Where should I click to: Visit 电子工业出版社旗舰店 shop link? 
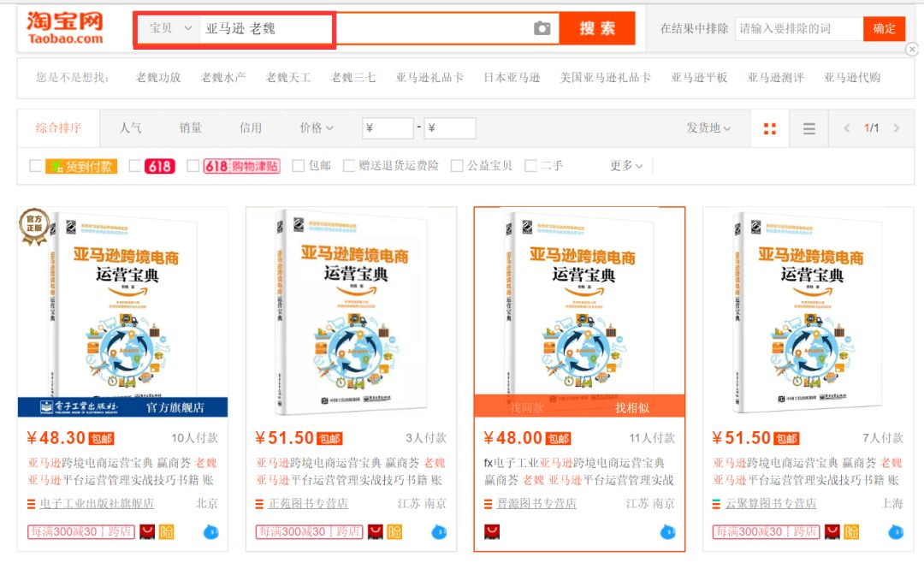coord(97,504)
